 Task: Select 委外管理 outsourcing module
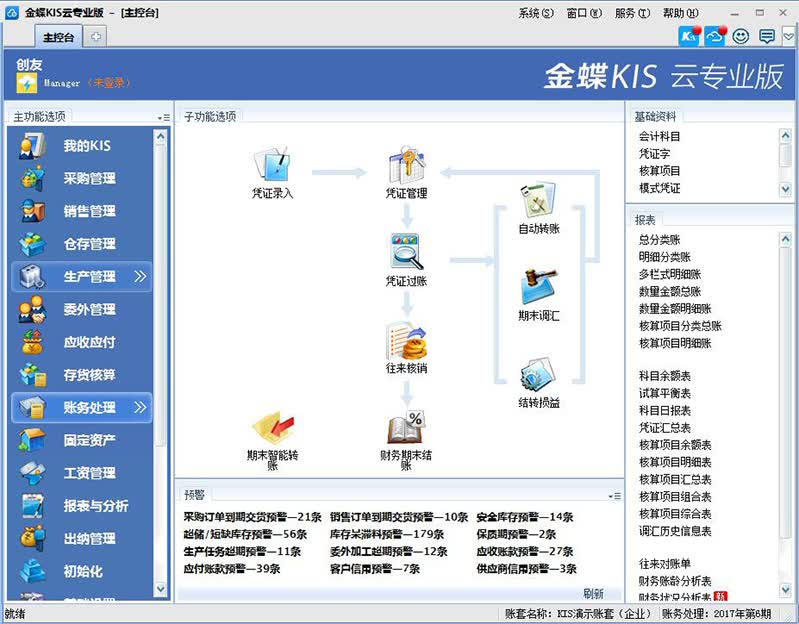[80, 309]
